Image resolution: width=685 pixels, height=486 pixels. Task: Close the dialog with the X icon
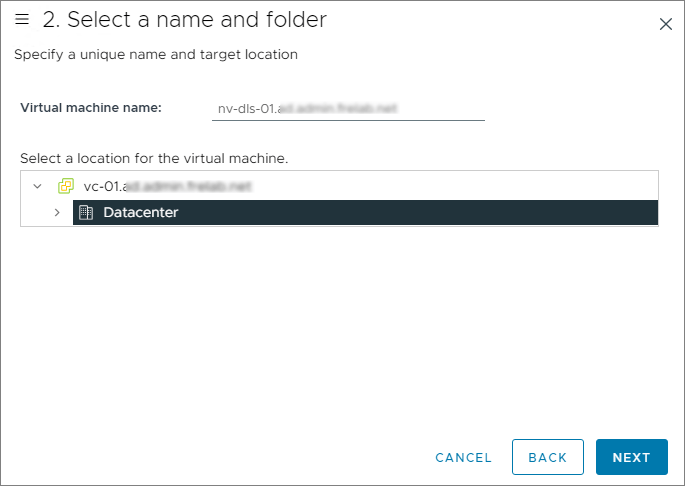[665, 24]
